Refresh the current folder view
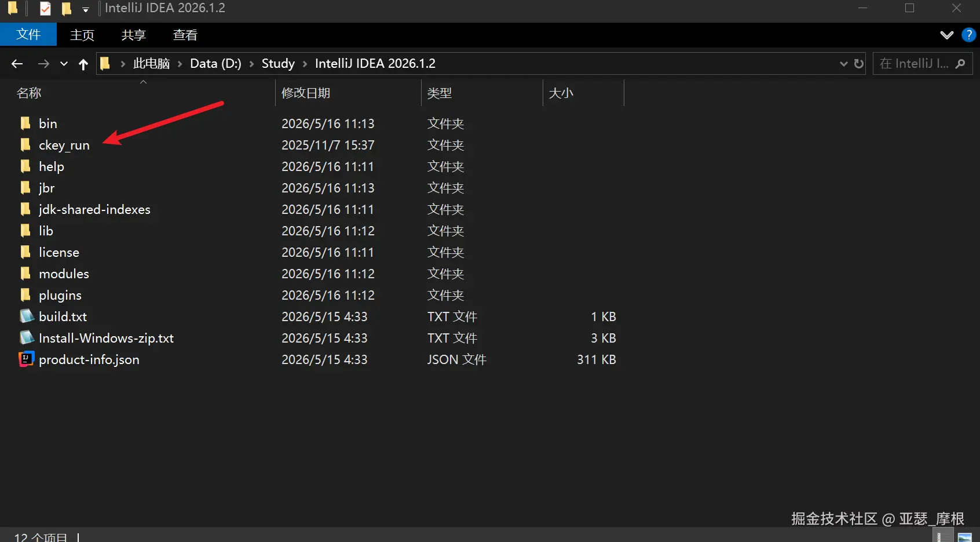 click(x=859, y=64)
